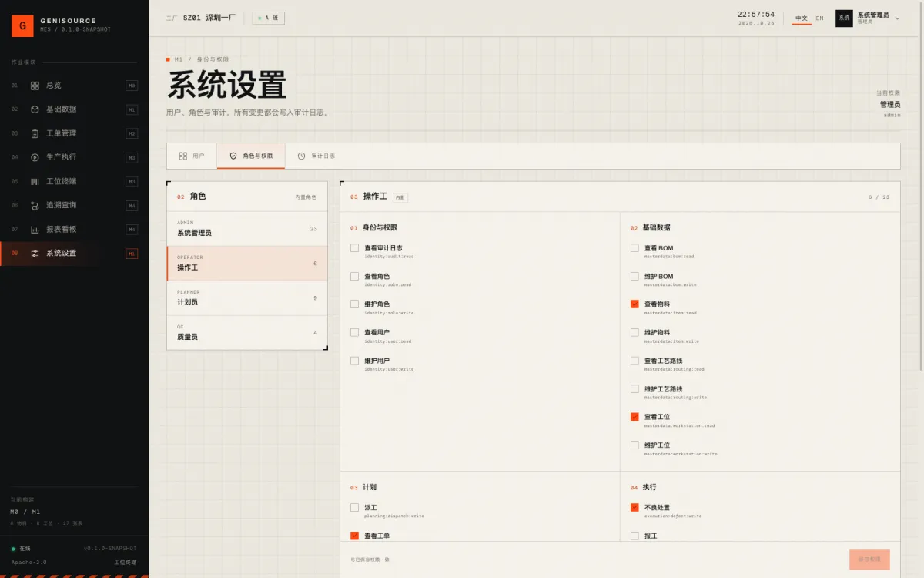
Task: Open 追溯查询 via its route icon
Action: (35, 205)
